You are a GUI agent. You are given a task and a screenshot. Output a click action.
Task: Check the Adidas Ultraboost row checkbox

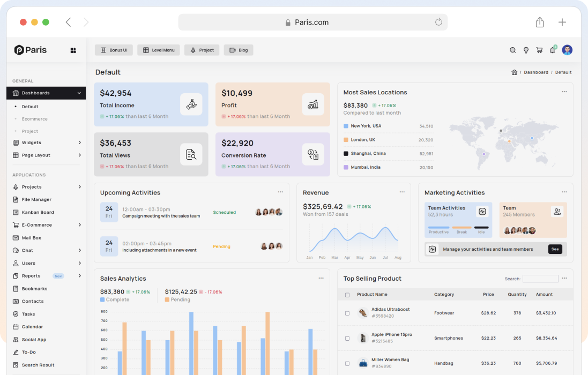(347, 313)
